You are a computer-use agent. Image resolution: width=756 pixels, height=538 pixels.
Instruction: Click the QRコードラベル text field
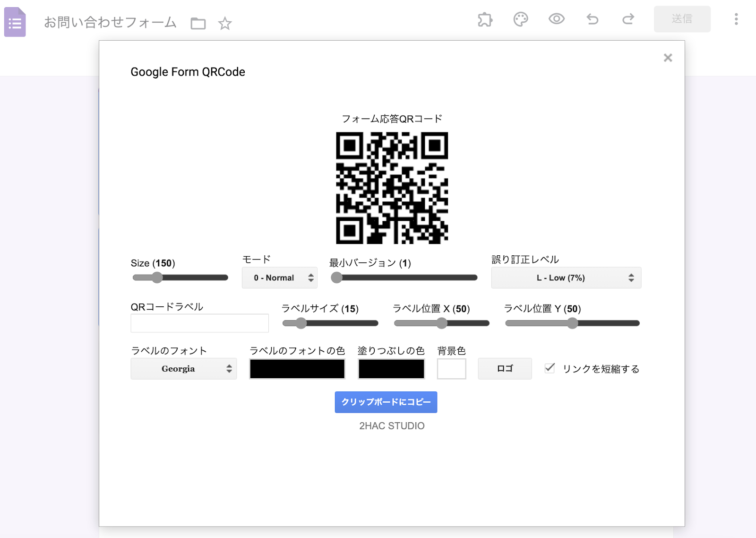pos(199,323)
